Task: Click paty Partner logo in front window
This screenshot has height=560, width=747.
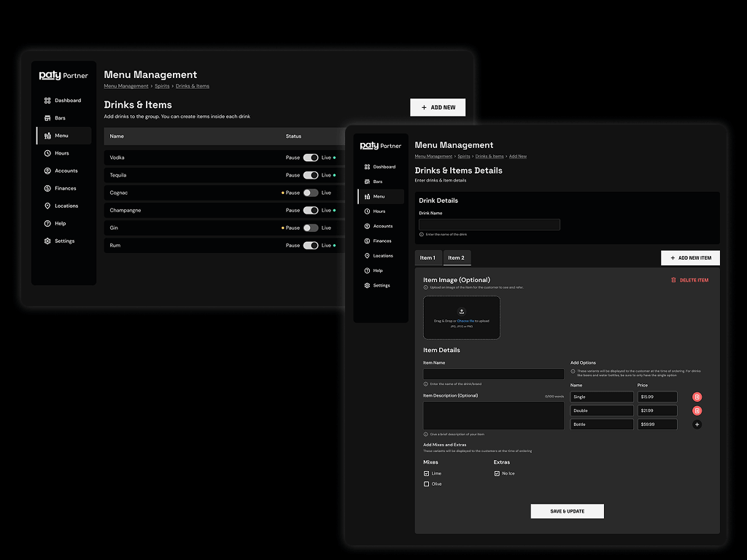Action: click(381, 146)
